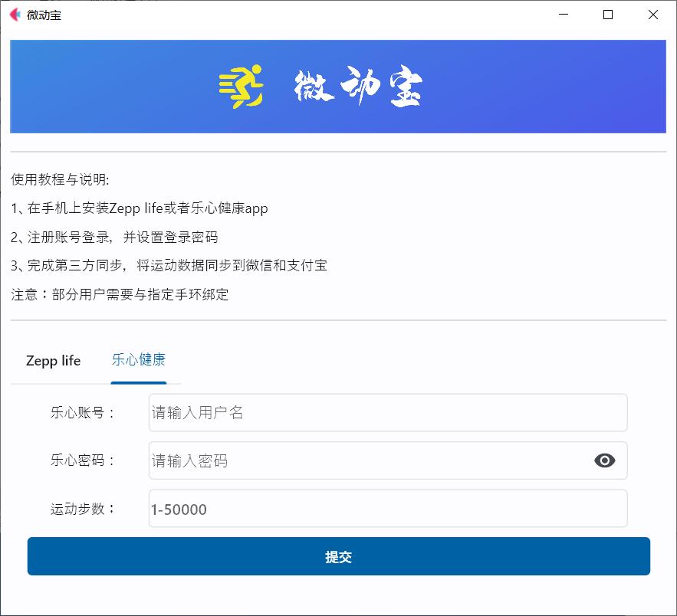Click the running man logo in banner

[241, 87]
